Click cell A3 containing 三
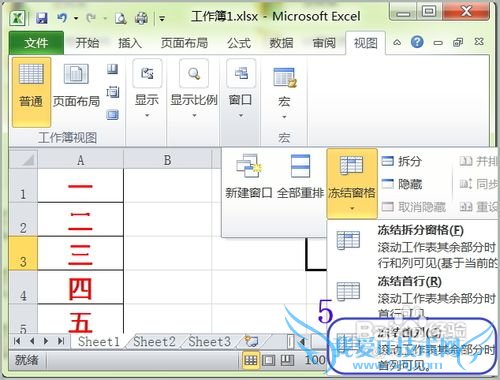The image size is (500, 380). (x=80, y=254)
